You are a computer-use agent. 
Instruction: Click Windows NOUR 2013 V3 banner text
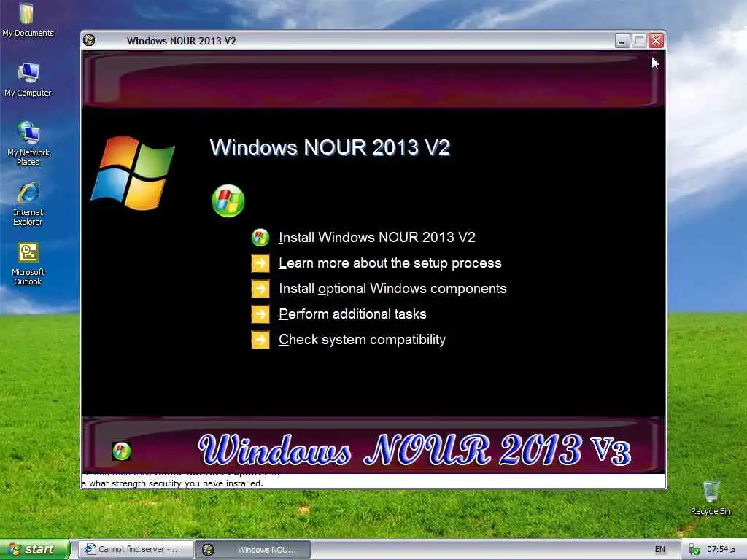[x=414, y=449]
